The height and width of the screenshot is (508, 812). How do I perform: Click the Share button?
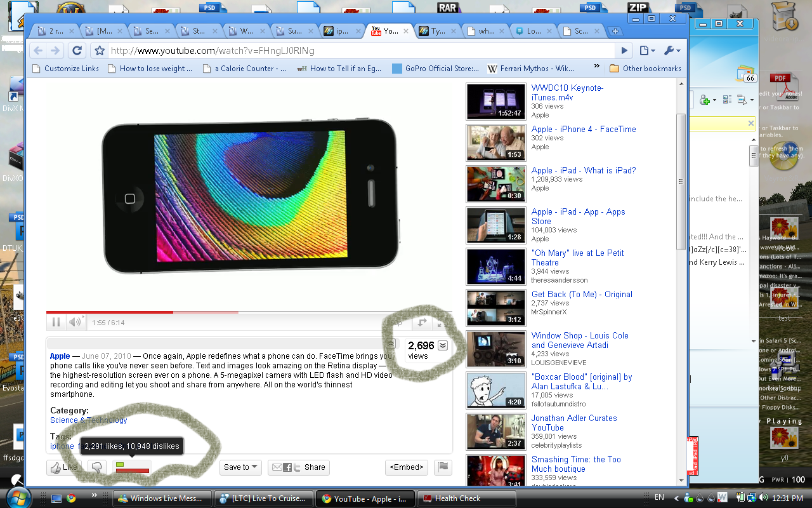(298, 467)
